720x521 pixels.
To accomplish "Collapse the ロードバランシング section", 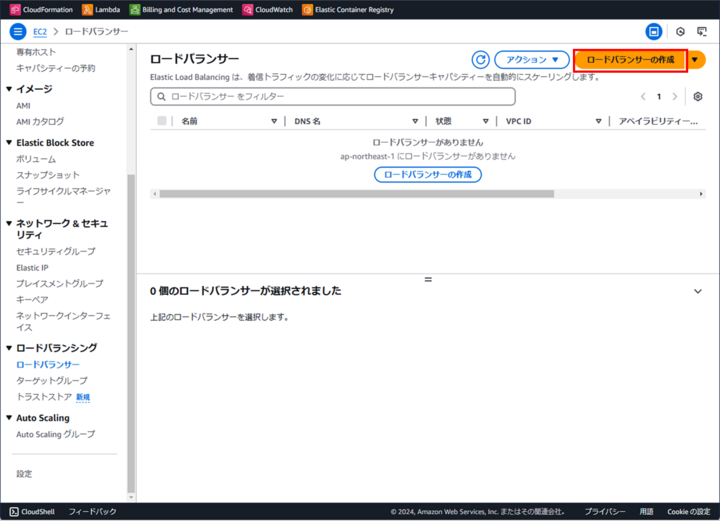I will pyautogui.click(x=9, y=348).
